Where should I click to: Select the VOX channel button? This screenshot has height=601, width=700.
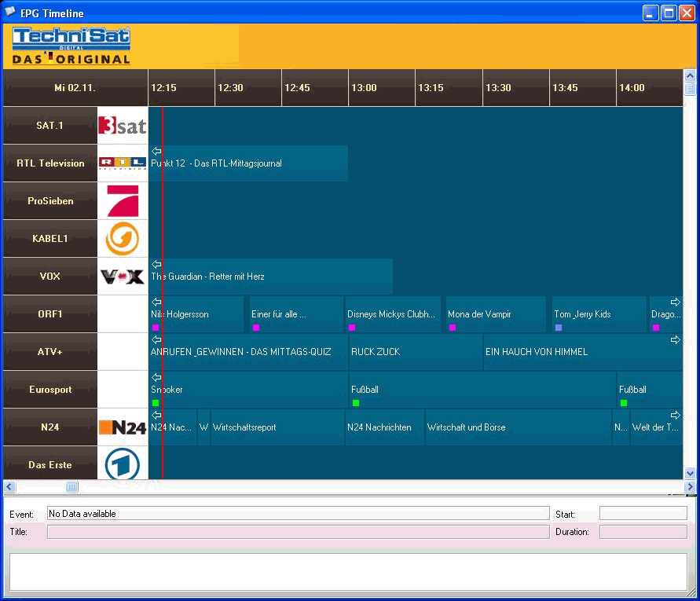[x=50, y=277]
